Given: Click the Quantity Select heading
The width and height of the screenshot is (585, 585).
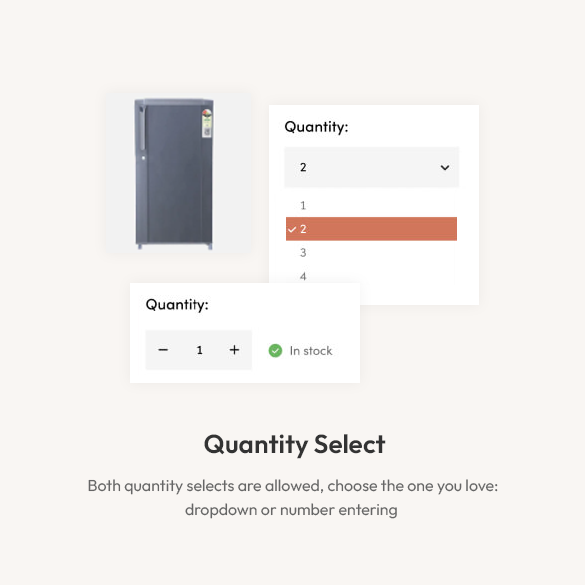Looking at the screenshot, I should pos(294,444).
